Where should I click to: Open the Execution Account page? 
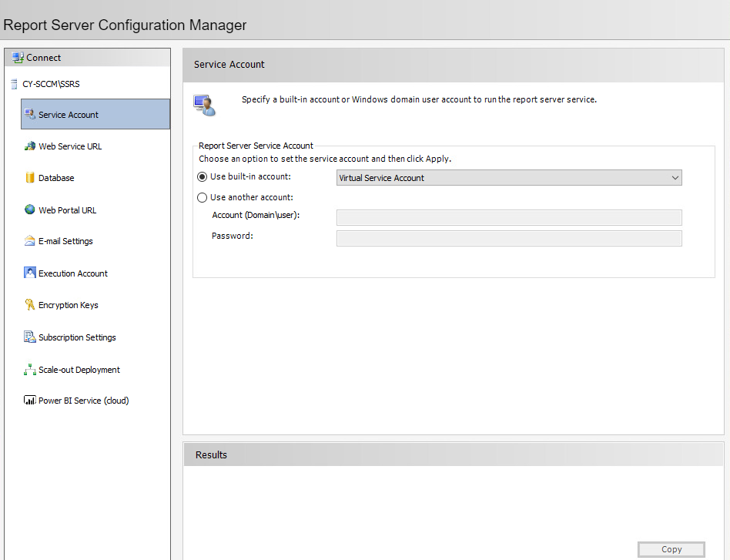[x=73, y=273]
